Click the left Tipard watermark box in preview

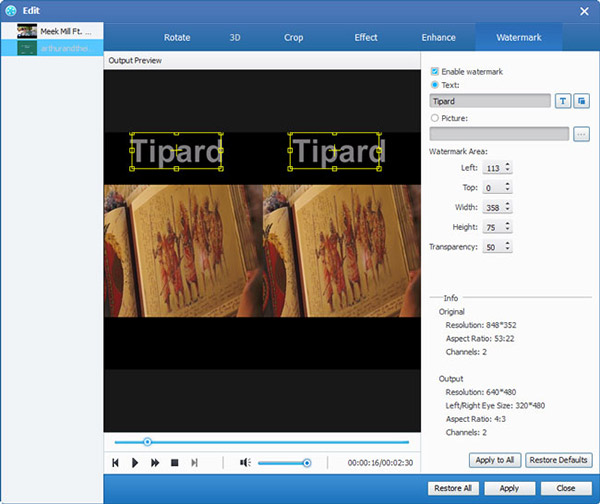[176, 151]
